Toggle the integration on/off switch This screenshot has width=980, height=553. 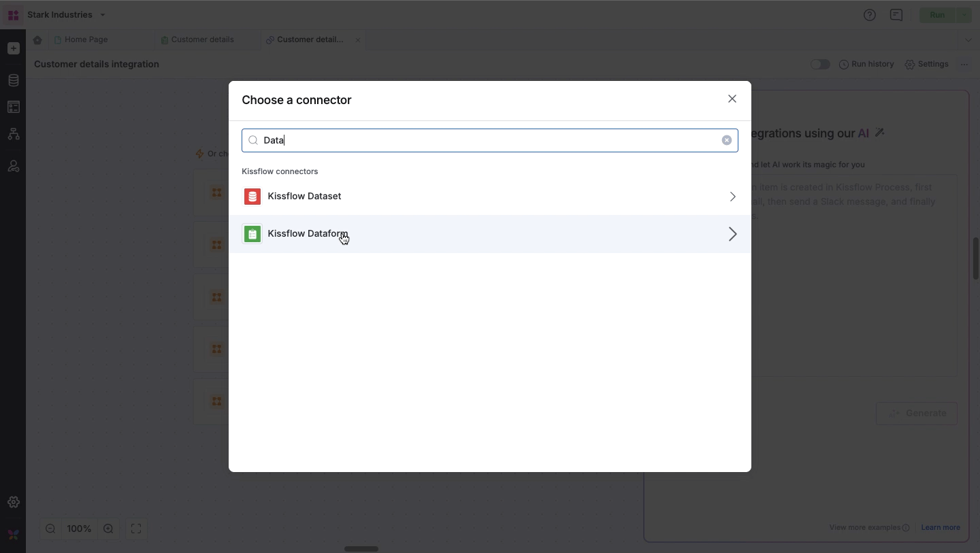click(820, 64)
